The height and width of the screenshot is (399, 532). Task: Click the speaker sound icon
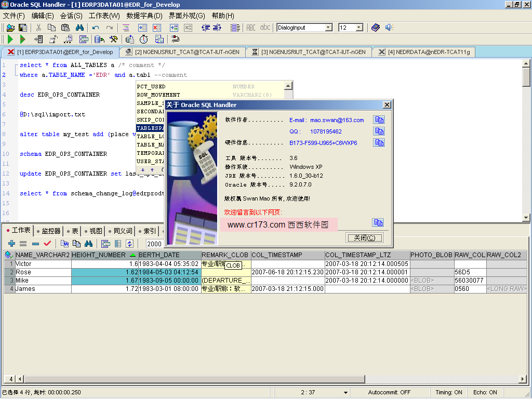coord(389,28)
